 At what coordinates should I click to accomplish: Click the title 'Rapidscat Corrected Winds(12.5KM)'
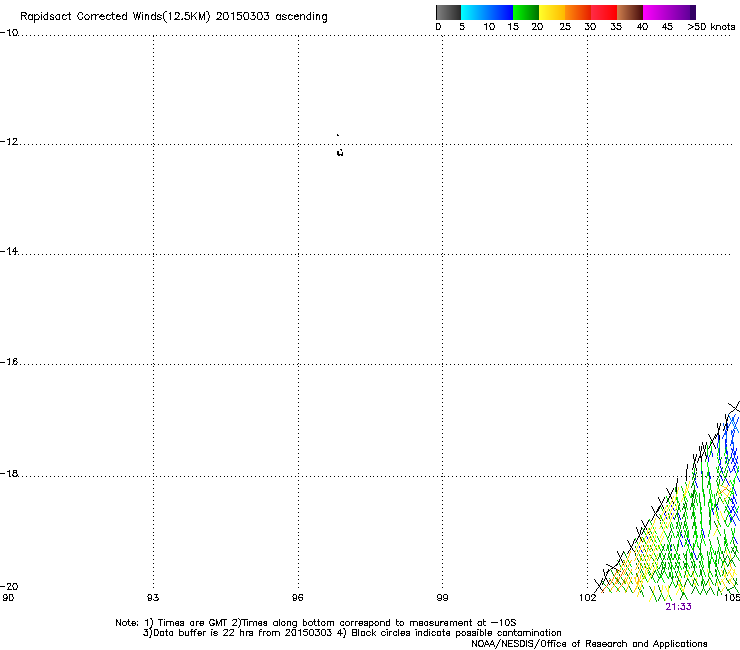point(115,17)
